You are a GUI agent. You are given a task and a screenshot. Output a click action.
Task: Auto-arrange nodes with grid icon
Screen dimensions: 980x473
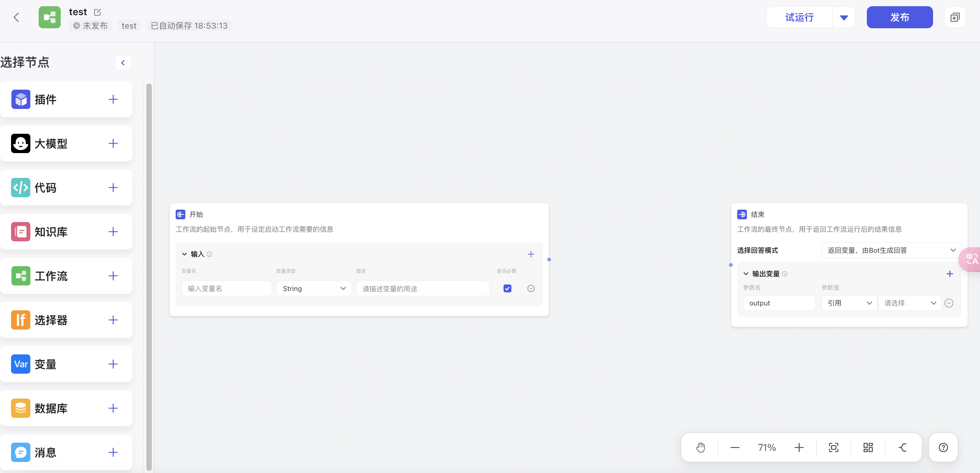click(868, 447)
